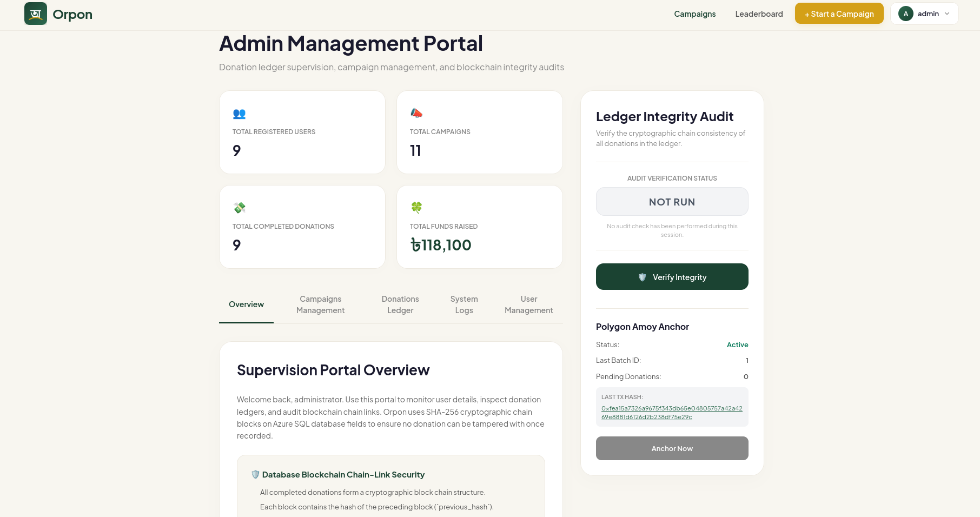The width and height of the screenshot is (980, 517).
Task: Click the shield icon in Verify Integrity
Action: point(642,277)
